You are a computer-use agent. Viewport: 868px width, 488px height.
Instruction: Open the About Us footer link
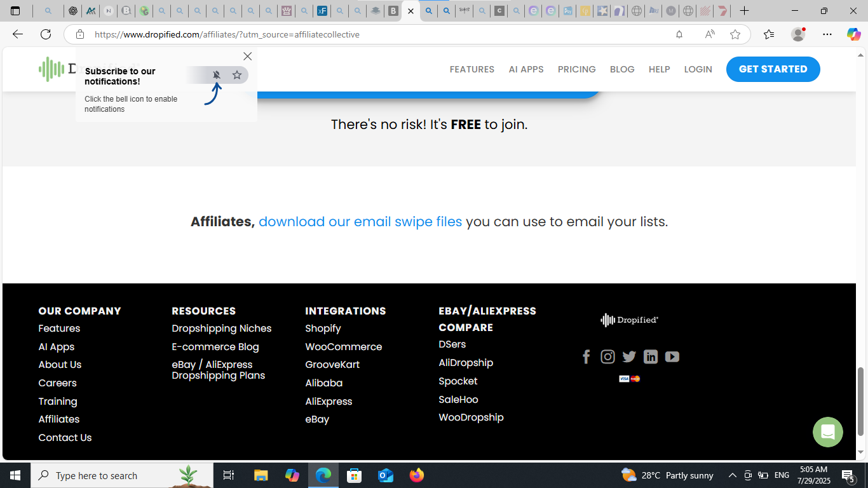tap(60, 365)
